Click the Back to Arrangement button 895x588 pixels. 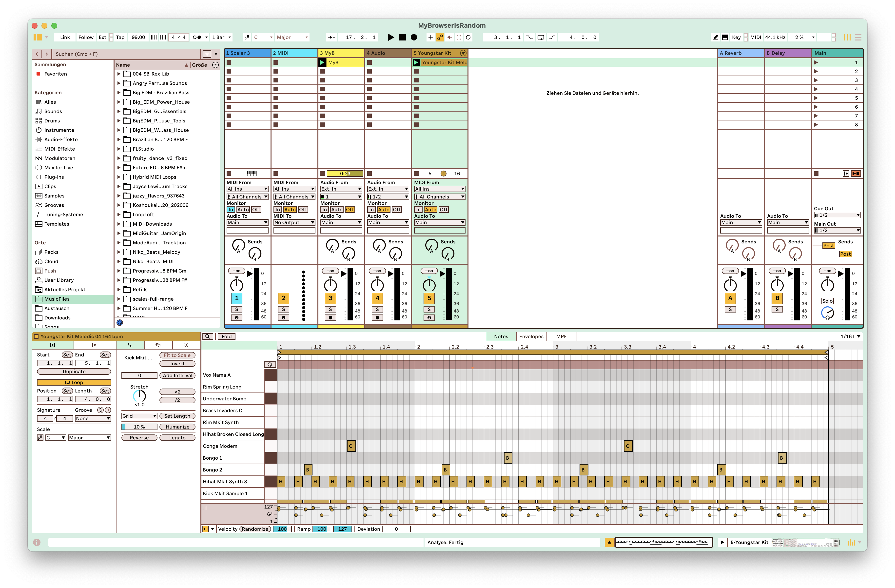pos(856,174)
